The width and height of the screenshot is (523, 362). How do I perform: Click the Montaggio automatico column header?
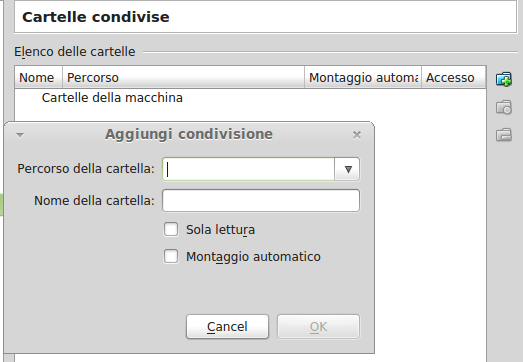[x=363, y=77]
